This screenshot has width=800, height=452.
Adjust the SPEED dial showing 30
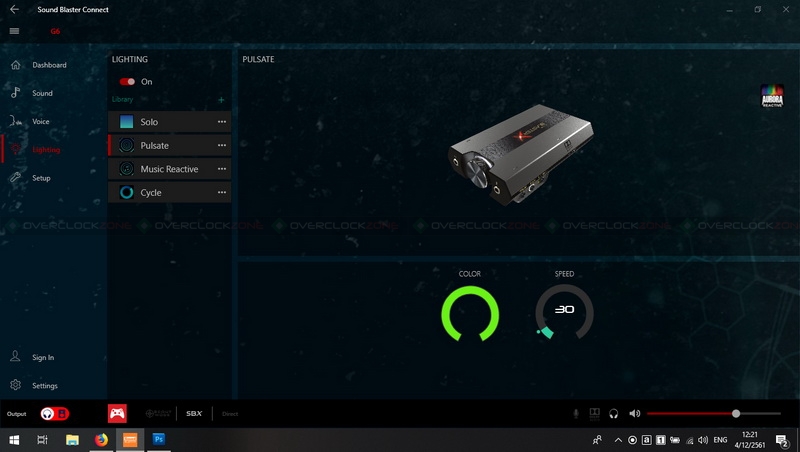(564, 311)
